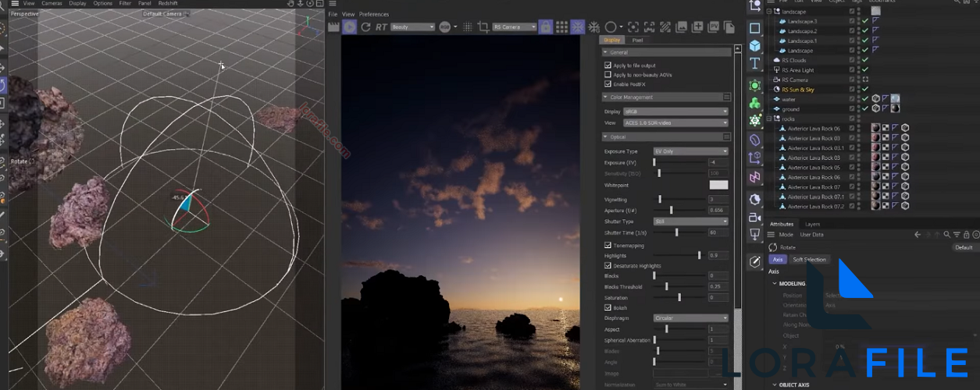Viewport: 980px width, 390px height.
Task: Open the View ACES 1.0 SDR-video dropdown
Action: [676, 122]
